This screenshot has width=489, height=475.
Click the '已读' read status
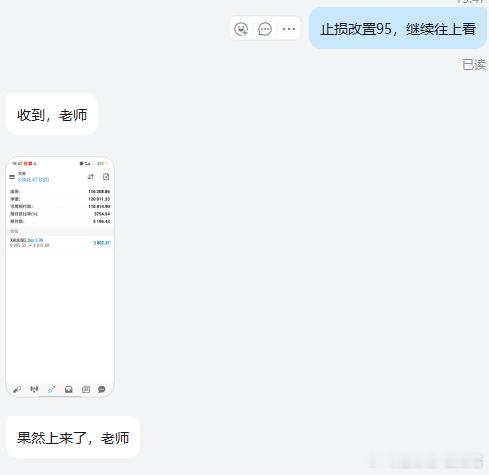click(474, 65)
